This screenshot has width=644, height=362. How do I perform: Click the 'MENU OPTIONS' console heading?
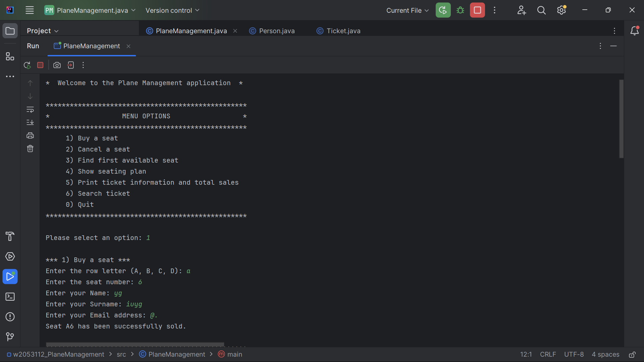click(x=146, y=116)
